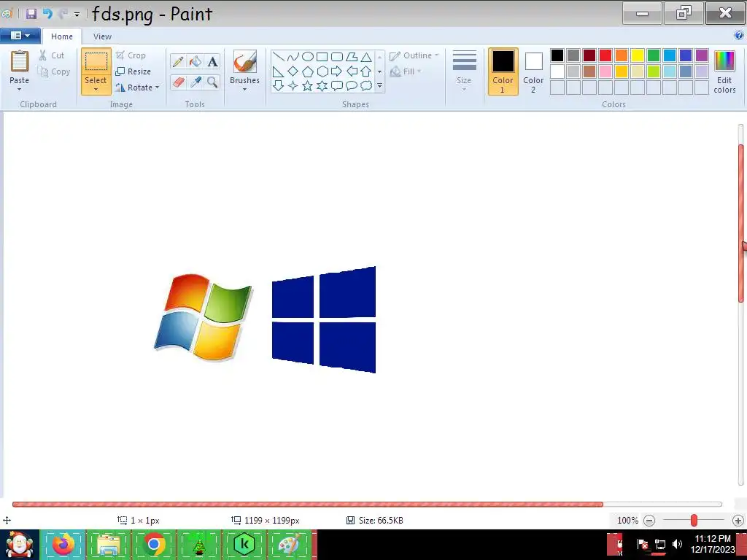Choose the Rounded rectangular callout shape

tap(337, 86)
